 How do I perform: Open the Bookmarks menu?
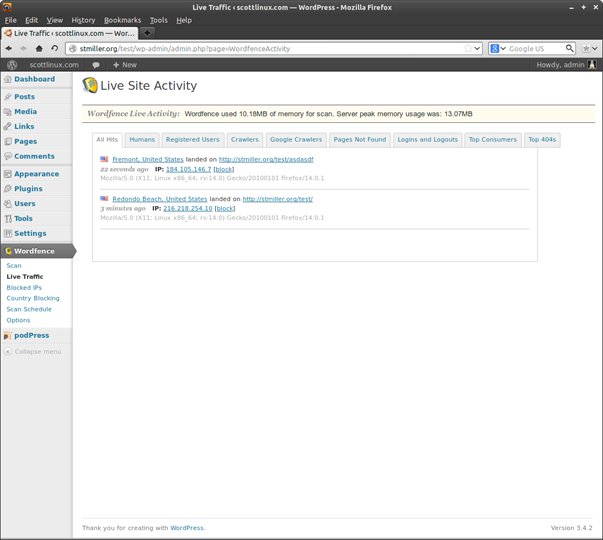pyautogui.click(x=122, y=20)
